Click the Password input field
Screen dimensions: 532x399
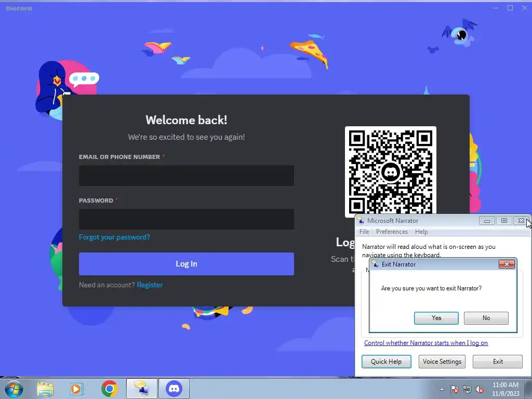[187, 219]
